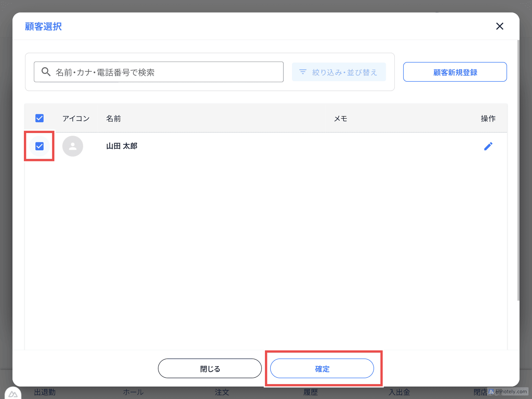Screen dimensions: 532x399
Task: Go to the 注文 tab
Action: point(222,392)
